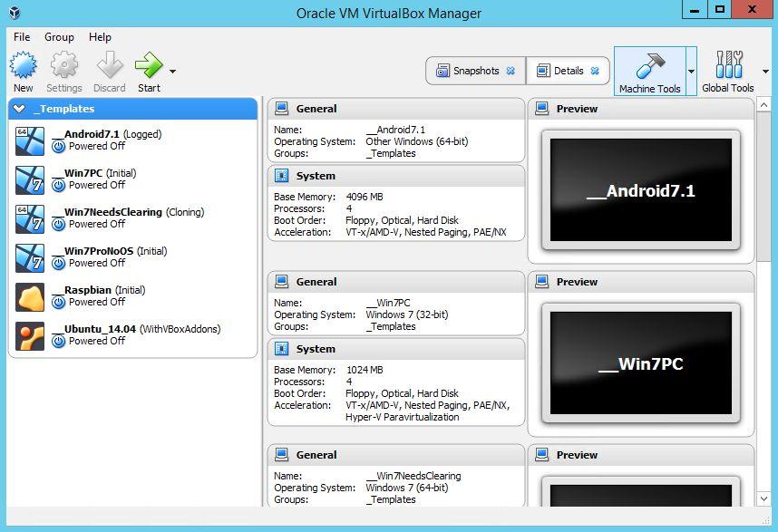The height and width of the screenshot is (532, 778).
Task: Click Powered Off icon under __Ubuntu_14.04
Action: pos(59,341)
